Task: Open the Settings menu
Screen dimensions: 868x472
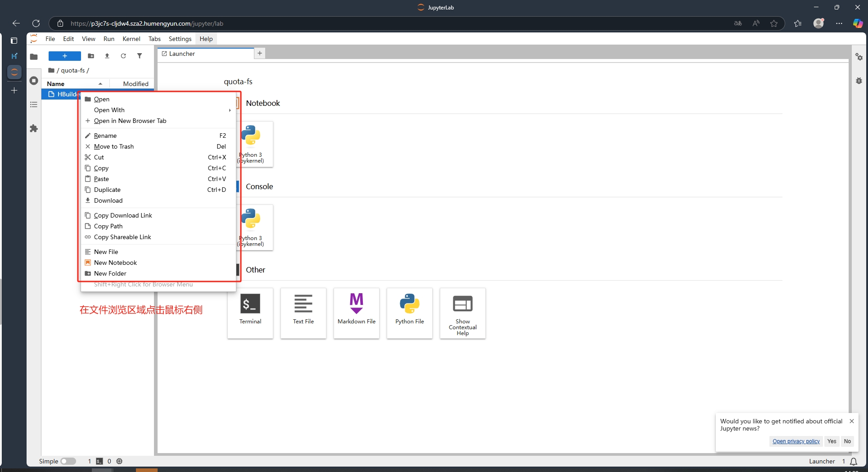Action: pyautogui.click(x=180, y=39)
